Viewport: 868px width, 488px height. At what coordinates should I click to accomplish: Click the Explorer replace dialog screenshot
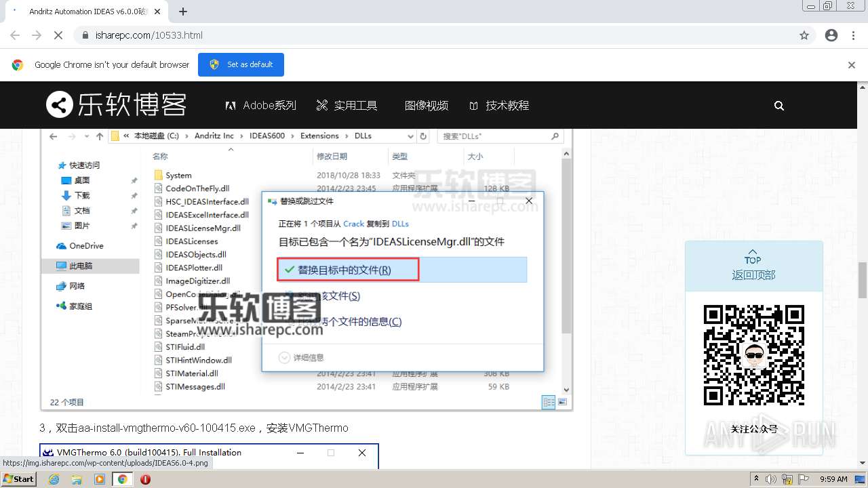(x=307, y=269)
